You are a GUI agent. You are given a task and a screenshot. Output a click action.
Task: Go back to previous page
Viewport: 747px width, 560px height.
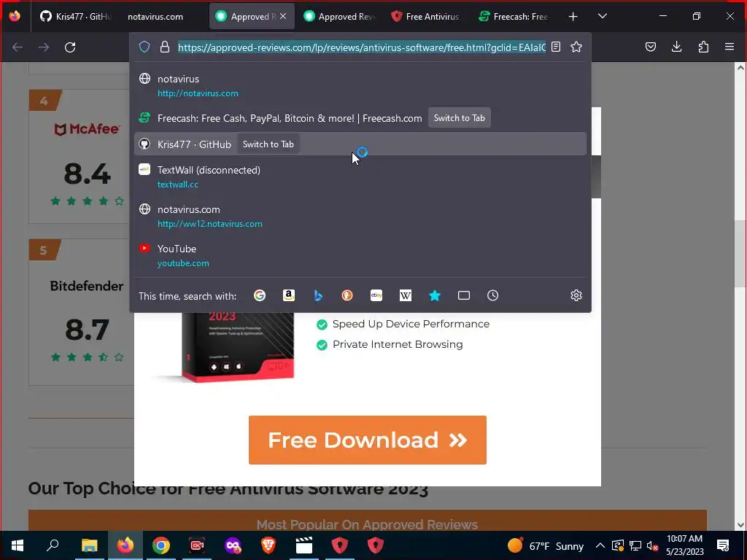[x=18, y=47]
